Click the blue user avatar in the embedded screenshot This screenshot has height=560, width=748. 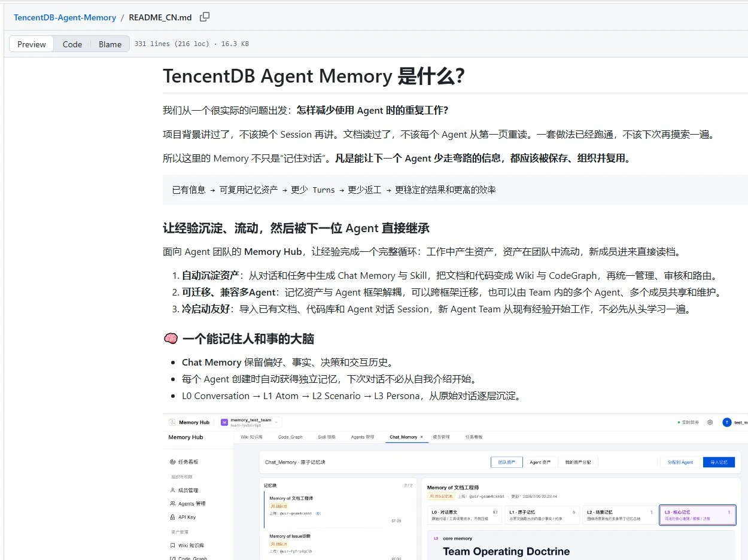[x=727, y=422]
